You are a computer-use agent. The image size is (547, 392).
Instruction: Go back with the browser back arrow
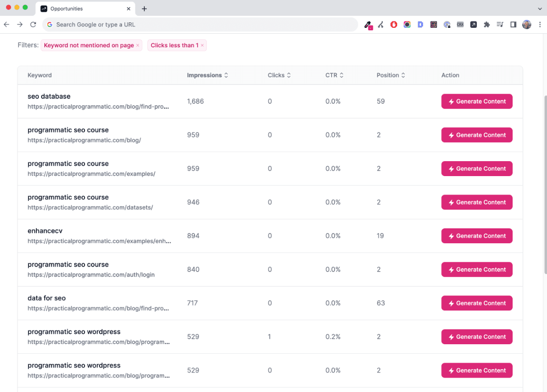coord(6,24)
